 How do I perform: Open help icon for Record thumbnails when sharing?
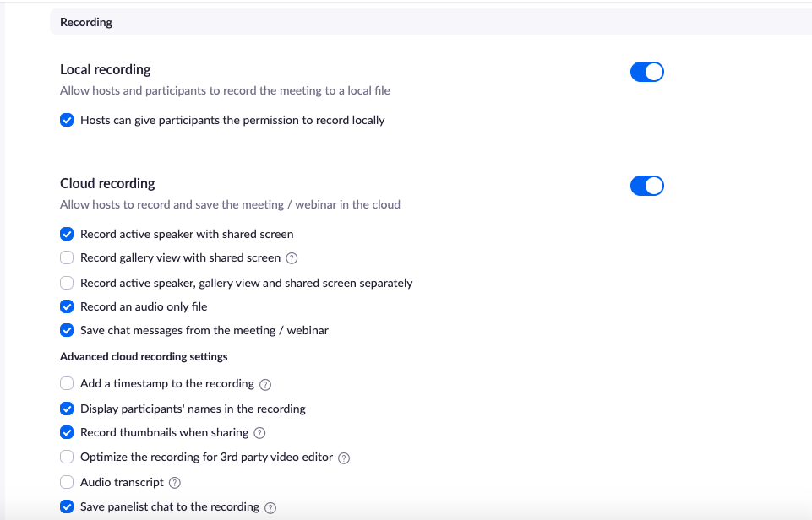tap(259, 433)
